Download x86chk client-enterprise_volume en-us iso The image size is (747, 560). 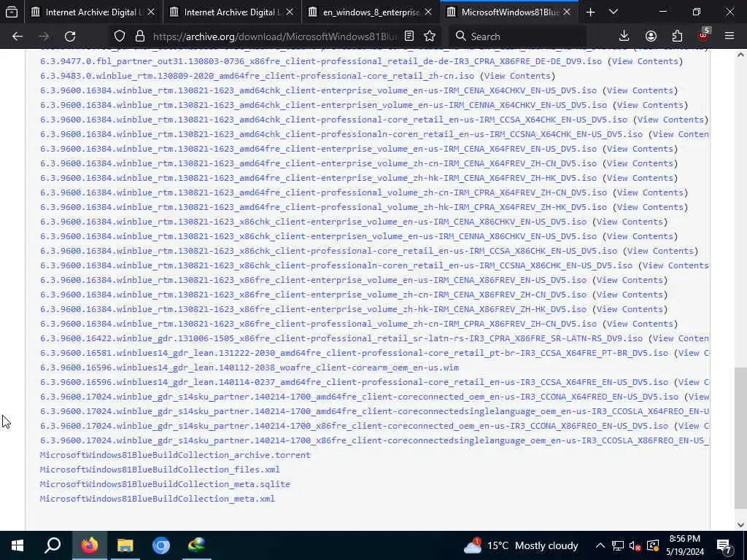pos(313,222)
